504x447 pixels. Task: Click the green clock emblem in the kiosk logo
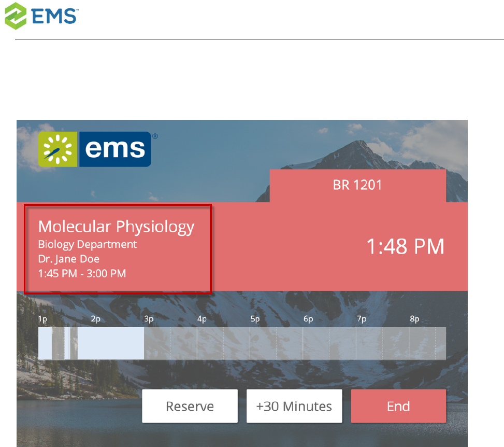(57, 149)
